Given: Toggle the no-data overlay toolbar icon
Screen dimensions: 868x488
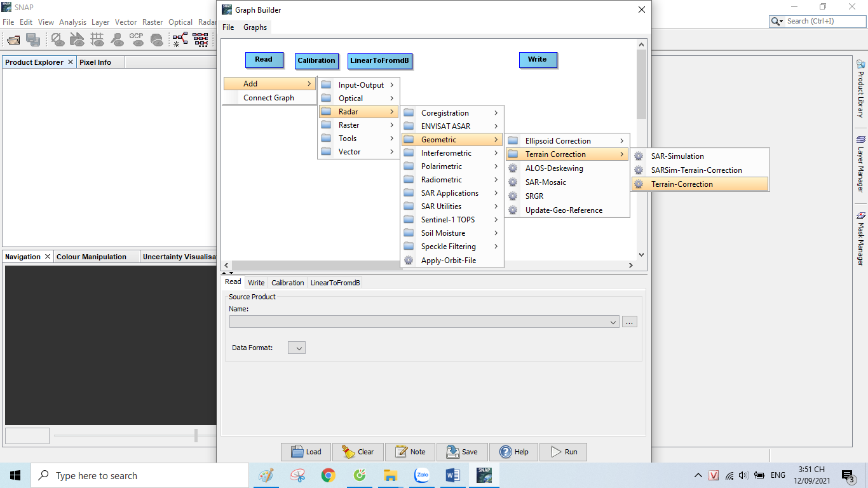Looking at the screenshot, I should 57,39.
